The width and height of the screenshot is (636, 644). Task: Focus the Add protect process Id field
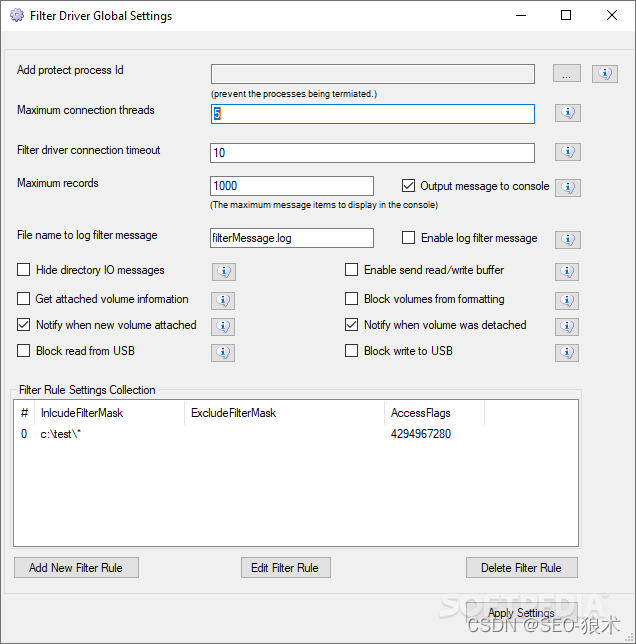pos(373,74)
